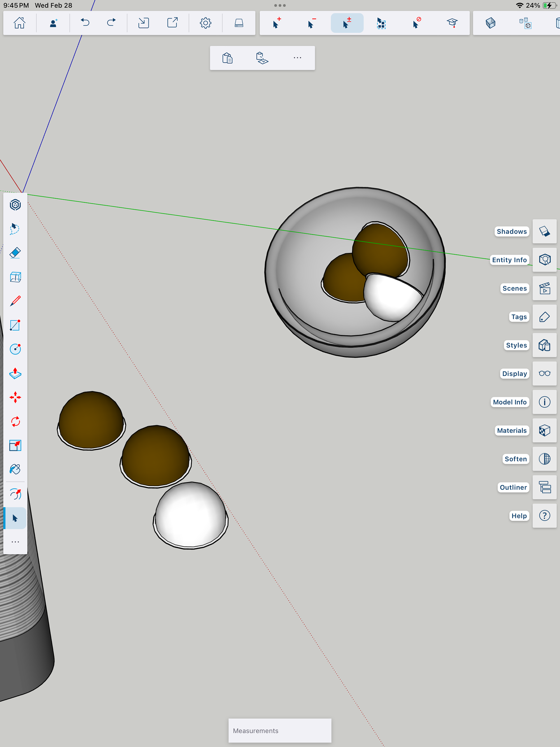This screenshot has width=560, height=747.
Task: Select the Pencil line tool
Action: click(15, 301)
